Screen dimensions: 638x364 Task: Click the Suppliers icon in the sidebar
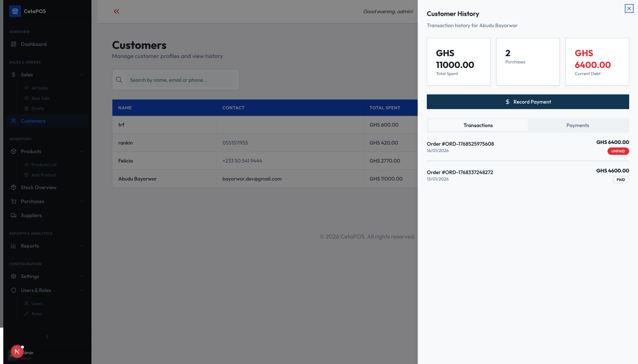(14, 215)
